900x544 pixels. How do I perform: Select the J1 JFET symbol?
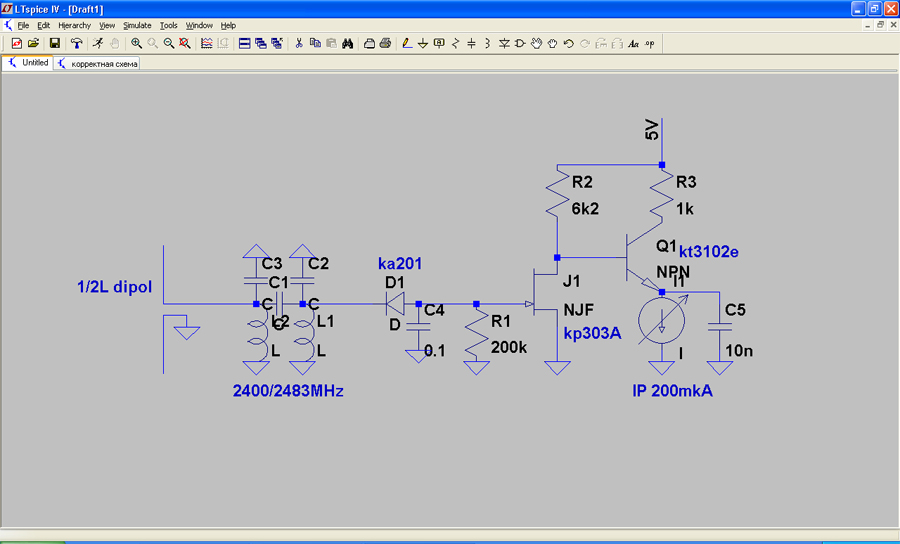(545, 293)
